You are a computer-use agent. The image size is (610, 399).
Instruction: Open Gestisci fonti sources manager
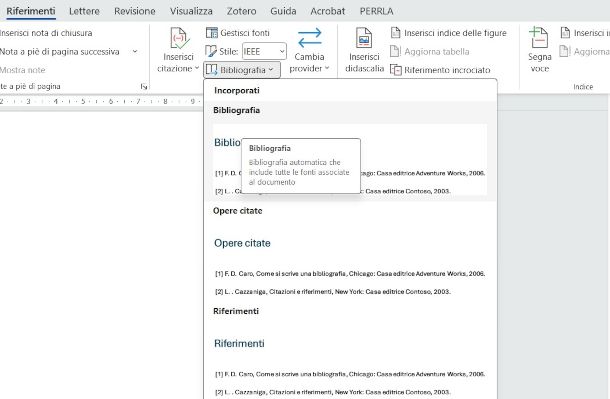point(238,33)
